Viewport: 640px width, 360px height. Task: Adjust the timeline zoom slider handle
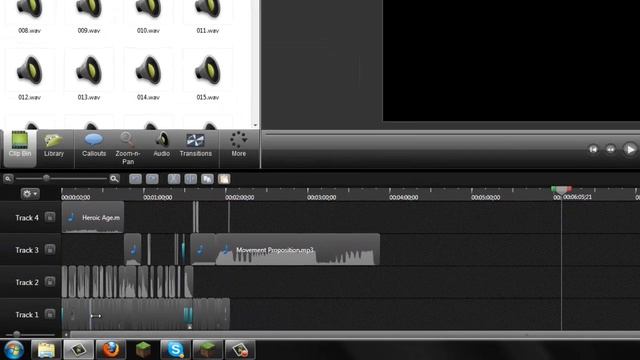tap(46, 178)
